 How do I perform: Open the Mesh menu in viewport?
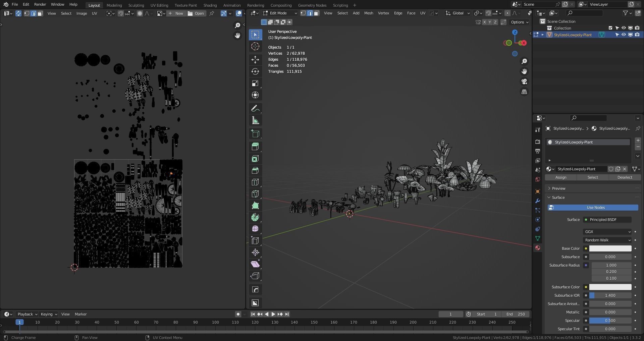pos(369,13)
